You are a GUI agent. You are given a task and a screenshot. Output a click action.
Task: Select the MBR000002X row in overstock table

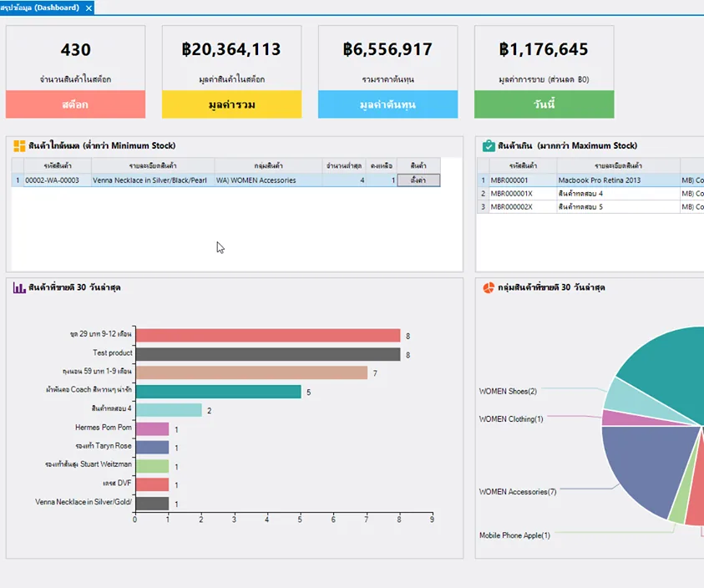tap(590, 206)
